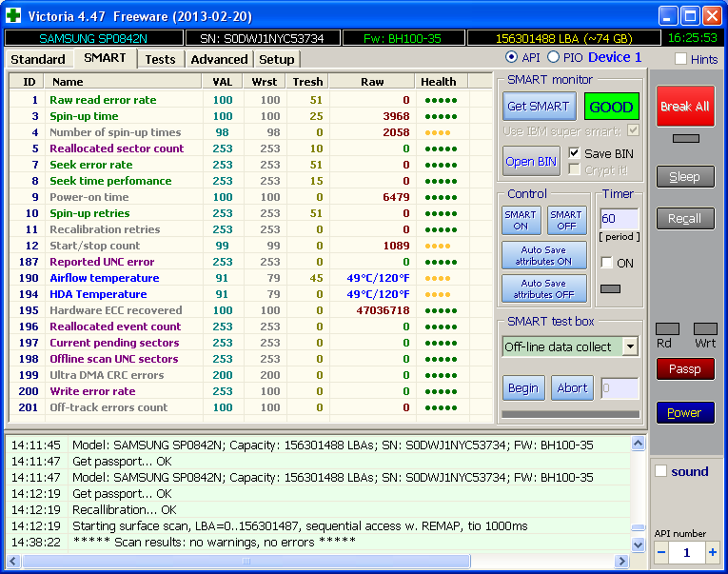Enable the sound checkbox
The width and height of the screenshot is (728, 574).
click(661, 471)
